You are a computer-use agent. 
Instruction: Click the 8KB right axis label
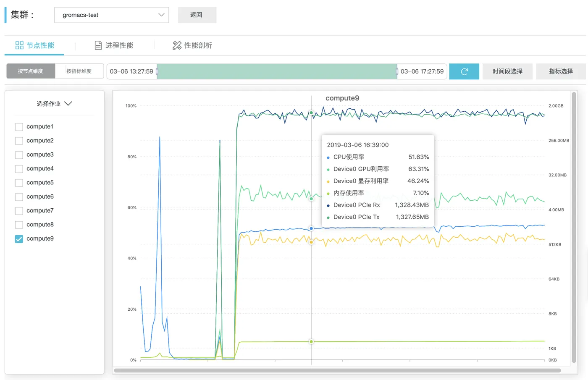(553, 314)
